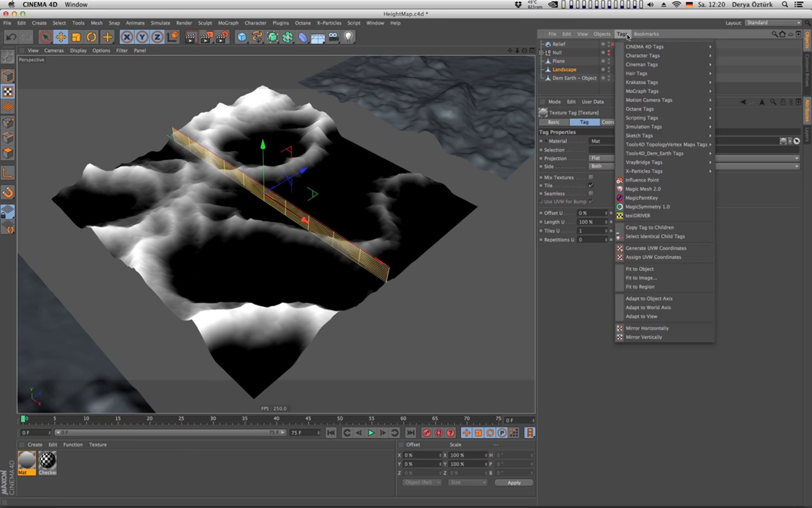The height and width of the screenshot is (508, 812).
Task: Switch to Model mode cube icon
Action: 8,76
